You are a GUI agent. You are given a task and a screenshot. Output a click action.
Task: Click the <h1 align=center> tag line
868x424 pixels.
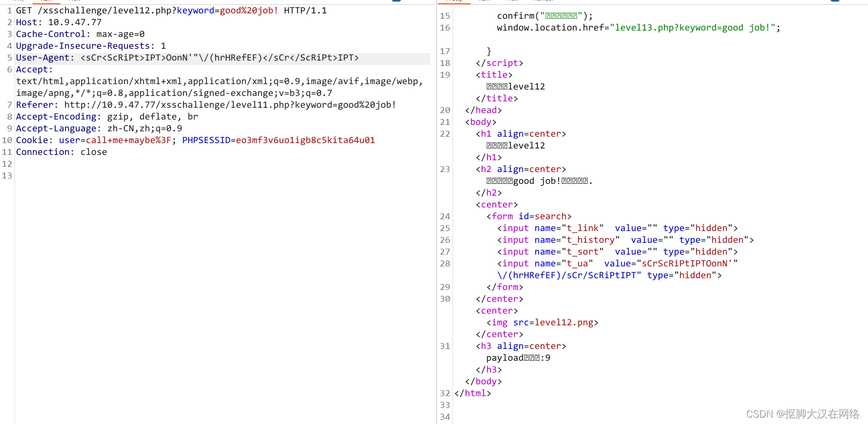tap(521, 134)
